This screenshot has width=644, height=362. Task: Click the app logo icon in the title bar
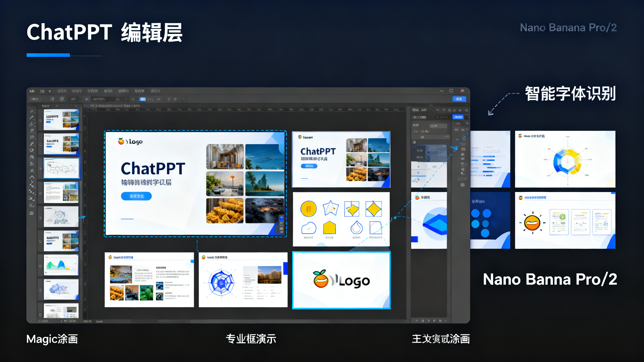[x=32, y=91]
